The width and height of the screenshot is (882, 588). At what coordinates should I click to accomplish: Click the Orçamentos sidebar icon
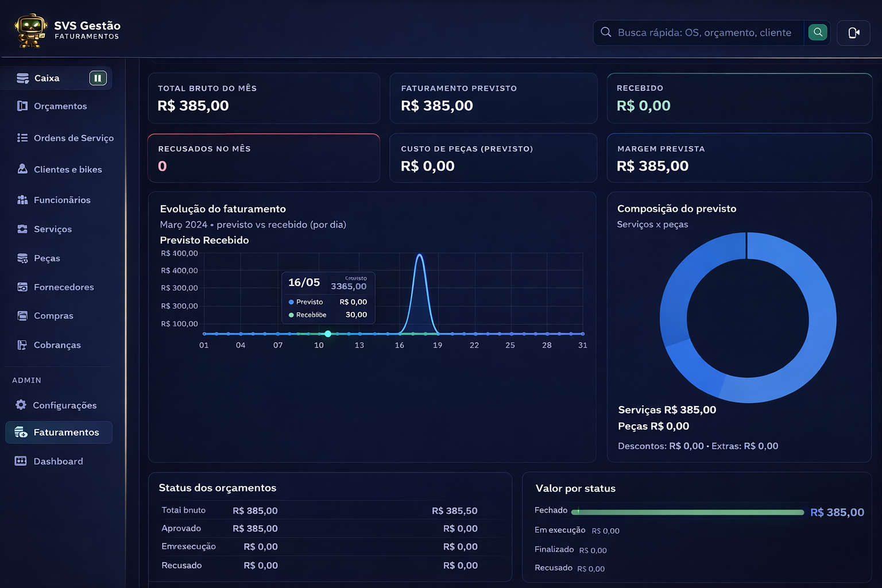pyautogui.click(x=22, y=106)
